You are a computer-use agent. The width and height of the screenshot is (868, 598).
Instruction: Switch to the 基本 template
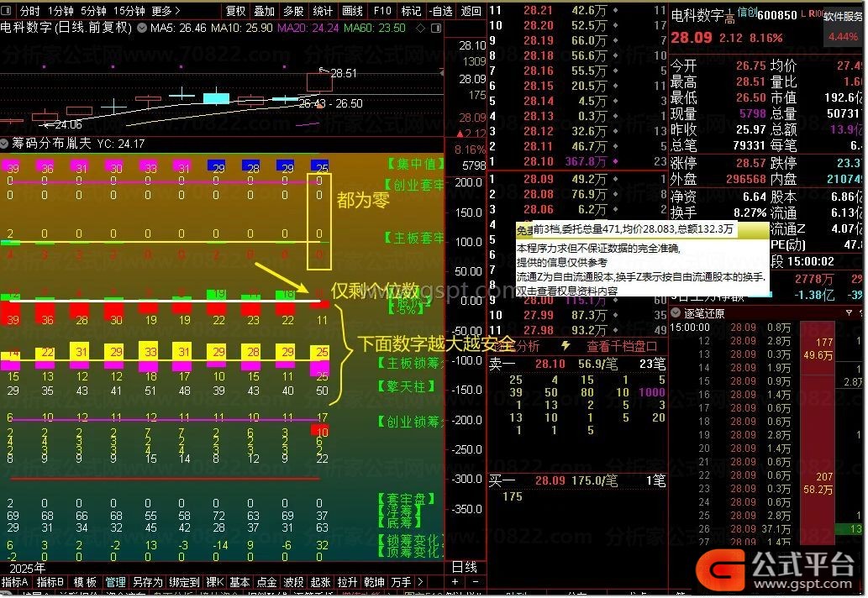[x=239, y=582]
